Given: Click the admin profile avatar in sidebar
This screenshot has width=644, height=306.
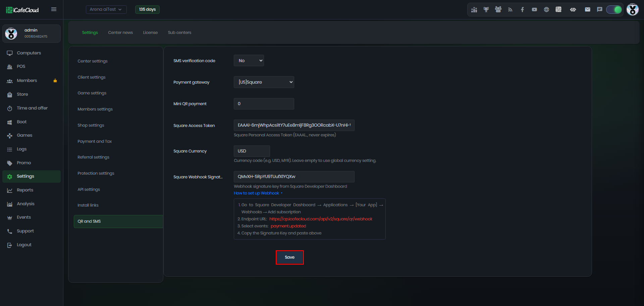Looking at the screenshot, I should tap(11, 34).
